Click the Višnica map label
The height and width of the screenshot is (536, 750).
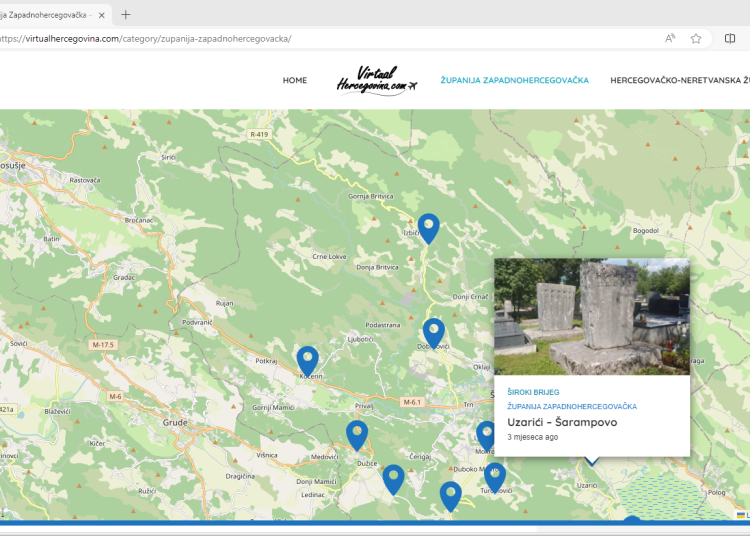click(267, 455)
